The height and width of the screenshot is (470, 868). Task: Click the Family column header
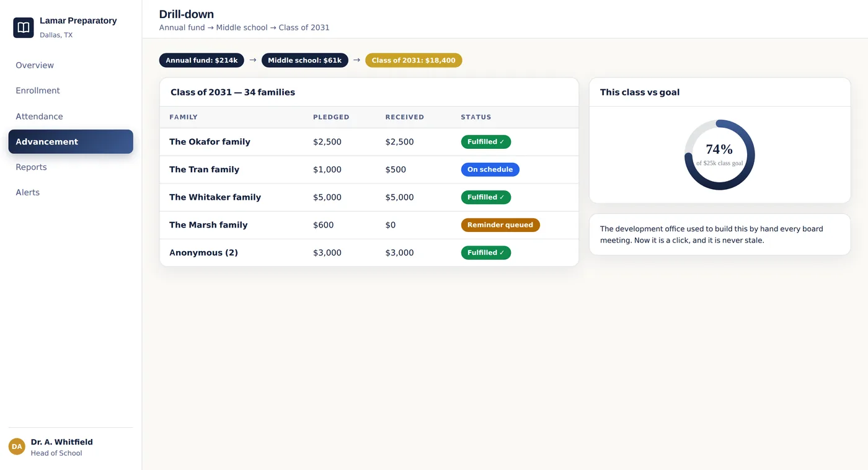click(x=184, y=117)
